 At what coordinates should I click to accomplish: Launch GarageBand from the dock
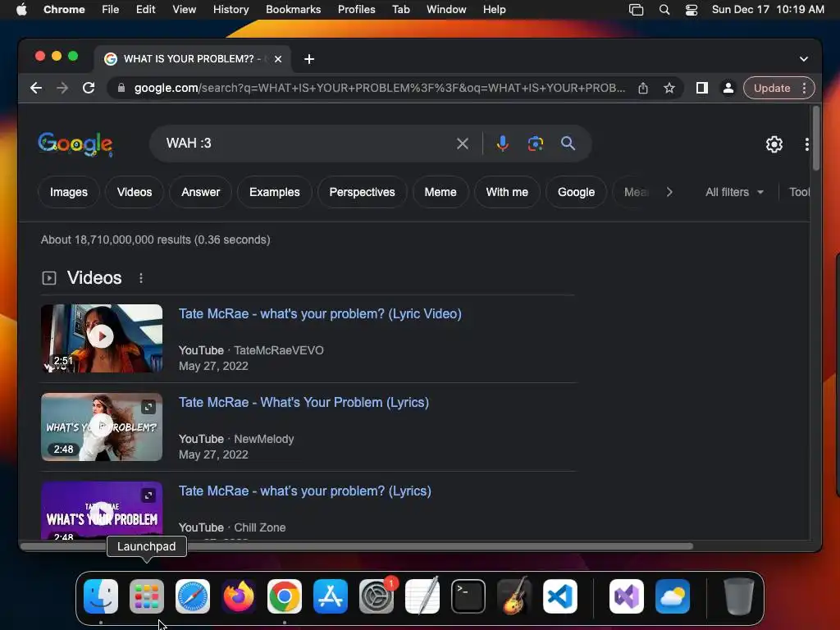pyautogui.click(x=514, y=596)
